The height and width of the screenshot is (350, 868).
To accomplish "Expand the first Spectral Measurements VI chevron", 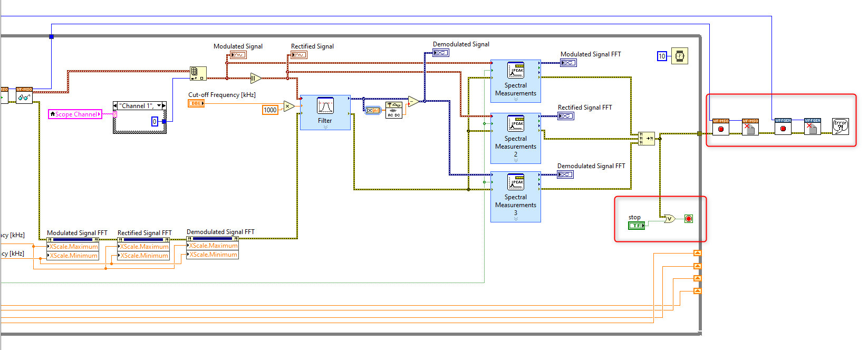I will pos(516,99).
